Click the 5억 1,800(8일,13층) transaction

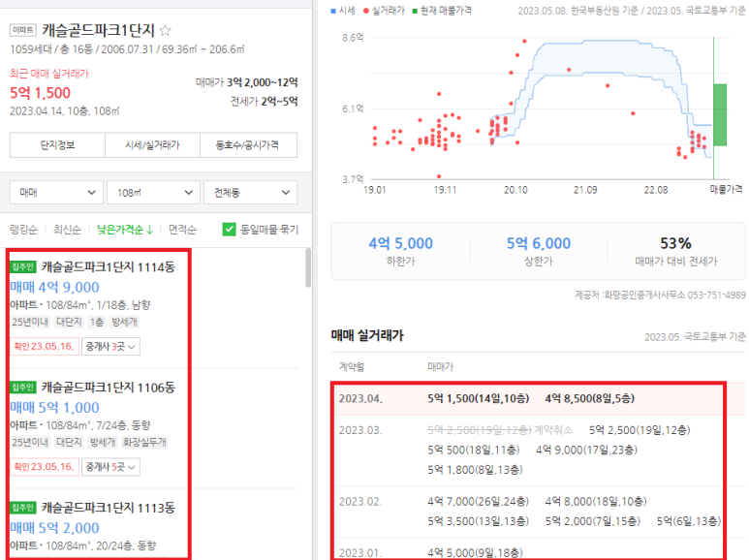pos(475,470)
